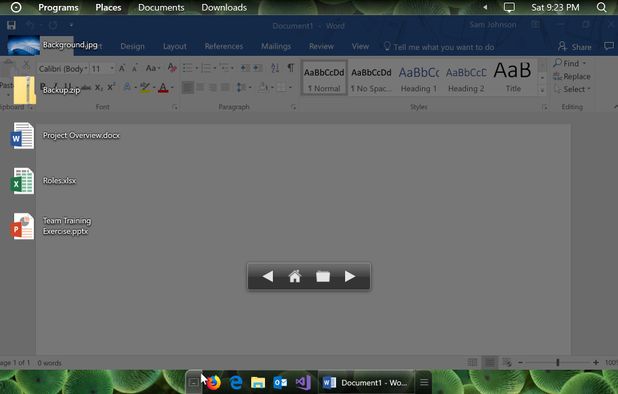Click the dock's hamburger menu icon
This screenshot has height=394, width=618.
click(x=424, y=382)
